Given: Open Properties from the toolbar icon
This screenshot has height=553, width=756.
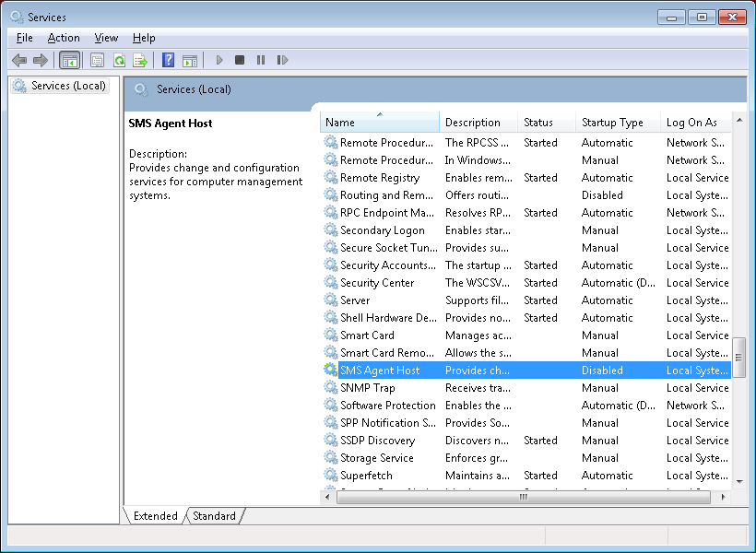Looking at the screenshot, I should (x=97, y=60).
